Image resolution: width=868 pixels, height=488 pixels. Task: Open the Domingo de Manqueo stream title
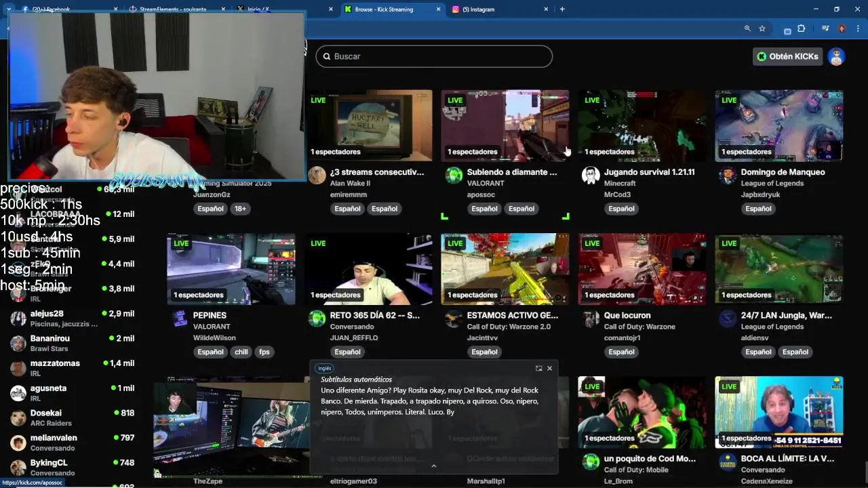pos(783,172)
